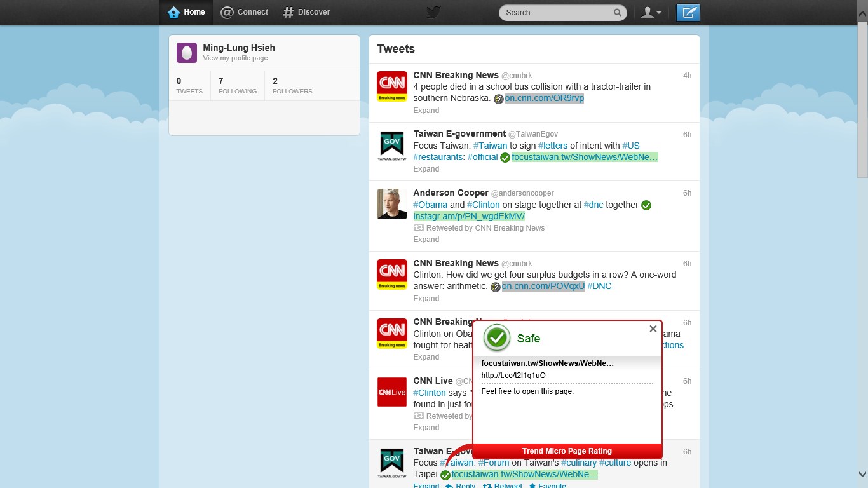
Task: Expand the surplus budgets arithmetic tweet
Action: coord(426,298)
